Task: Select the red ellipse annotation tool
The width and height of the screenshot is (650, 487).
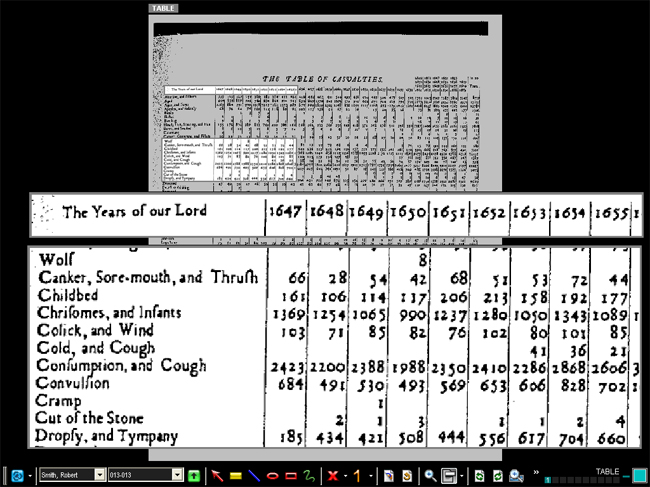Action: [272, 476]
